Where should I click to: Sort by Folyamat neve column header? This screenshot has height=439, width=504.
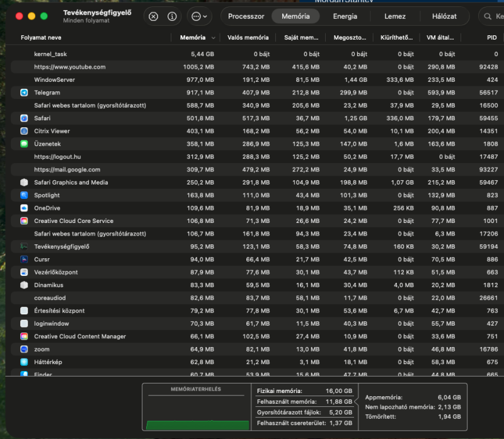[x=41, y=38]
